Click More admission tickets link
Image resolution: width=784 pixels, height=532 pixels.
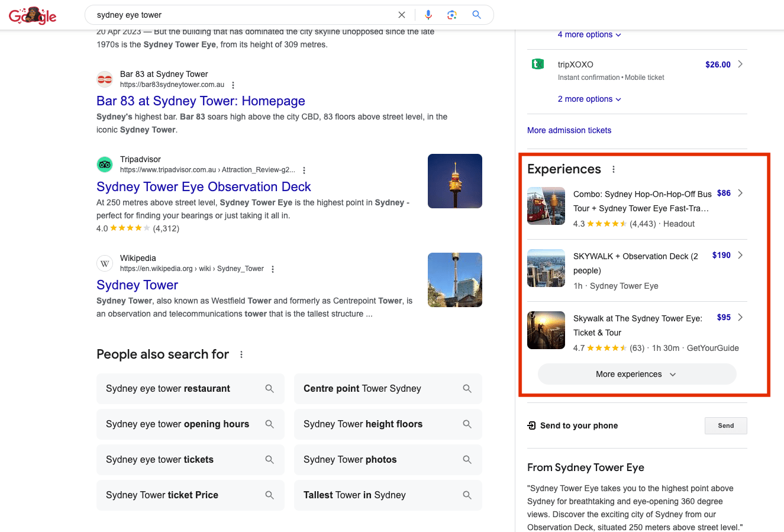click(569, 130)
